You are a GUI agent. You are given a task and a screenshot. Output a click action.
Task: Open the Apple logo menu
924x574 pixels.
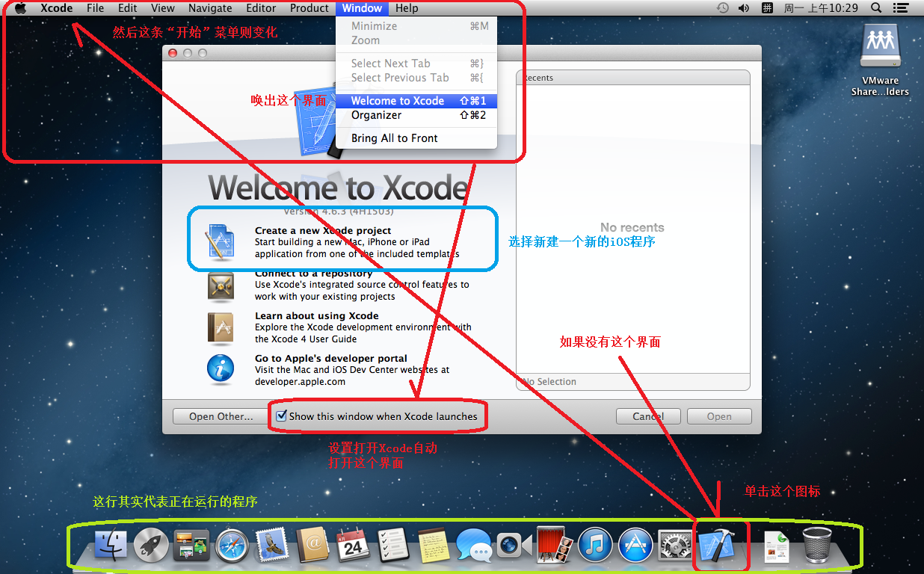(20, 8)
